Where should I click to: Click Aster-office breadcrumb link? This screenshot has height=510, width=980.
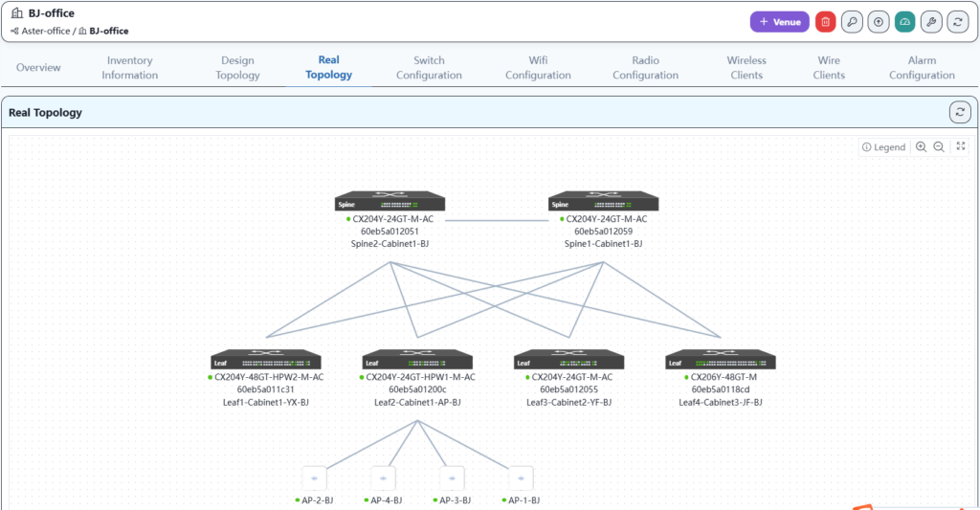(47, 31)
